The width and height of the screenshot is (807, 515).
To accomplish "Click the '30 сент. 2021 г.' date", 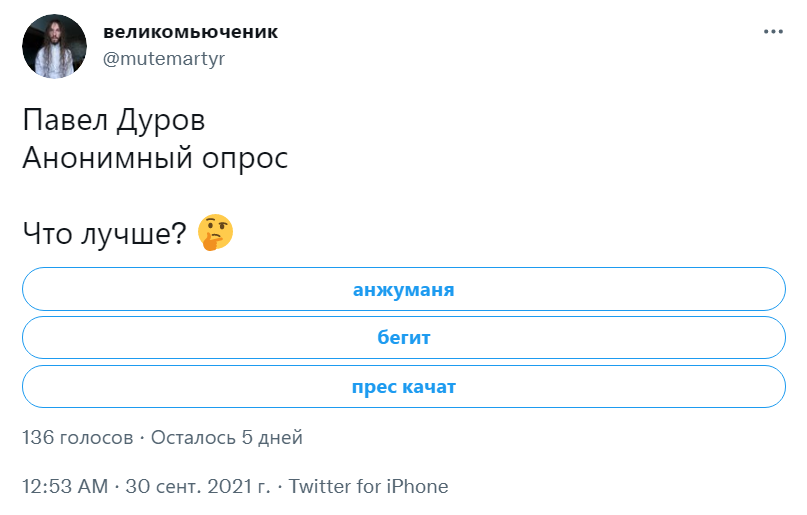I will tap(198, 487).
